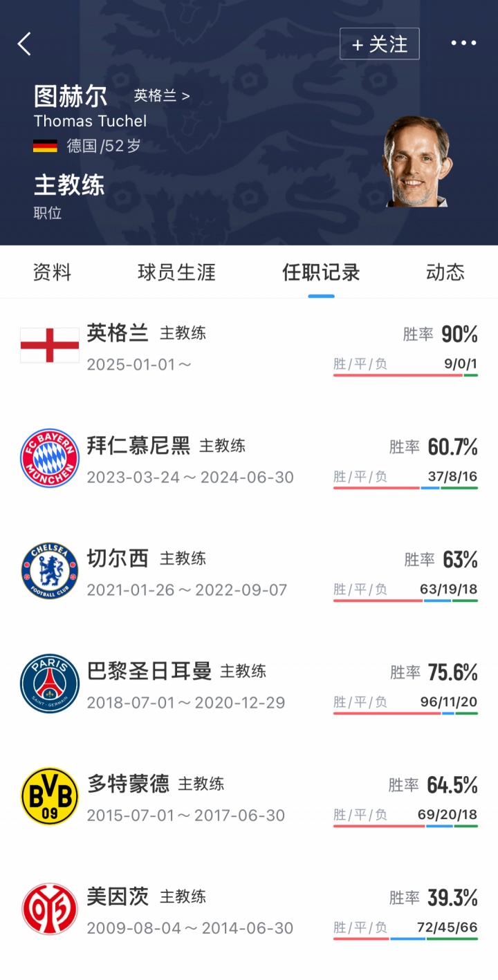This screenshot has height=980, width=498.
Task: Open the 多特蒙德 team name link
Action: [x=128, y=783]
